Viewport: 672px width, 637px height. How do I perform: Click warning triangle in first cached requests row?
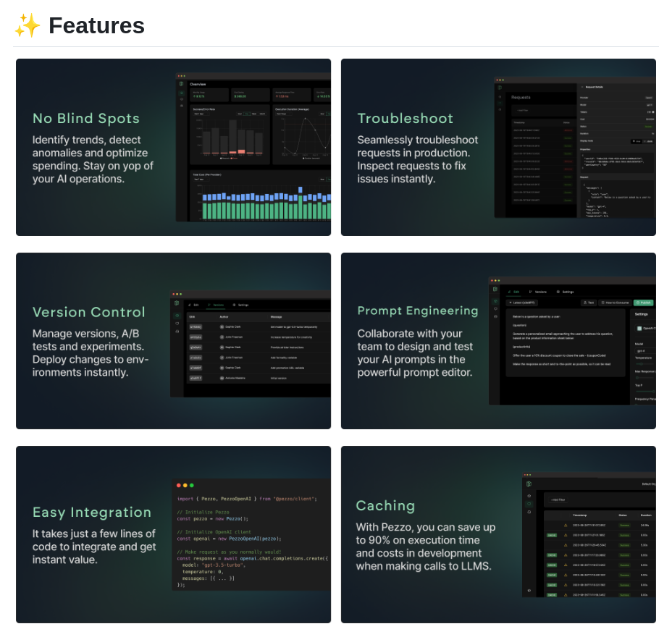click(566, 525)
